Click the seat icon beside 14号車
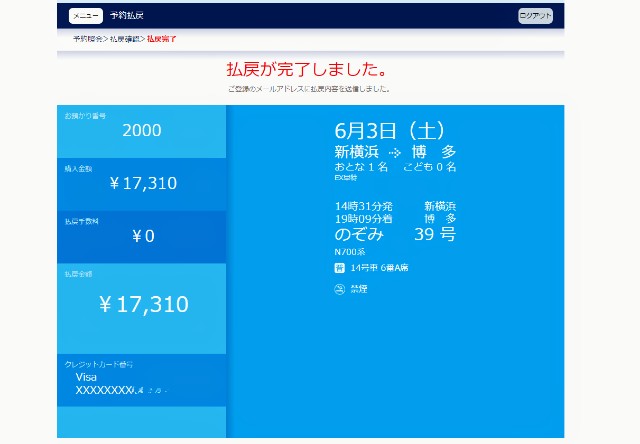 click(x=340, y=268)
